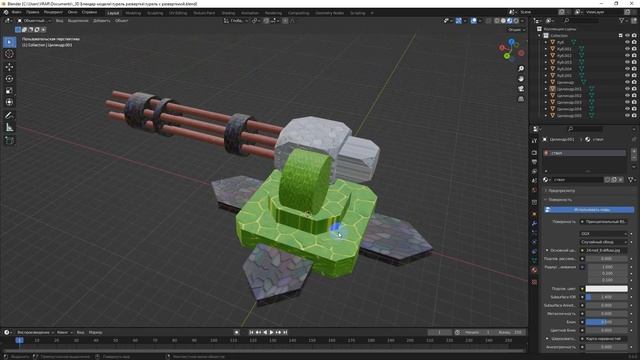Disable render camera for Цилиндр.003
This screenshot has height=360, width=640.
tap(634, 102)
